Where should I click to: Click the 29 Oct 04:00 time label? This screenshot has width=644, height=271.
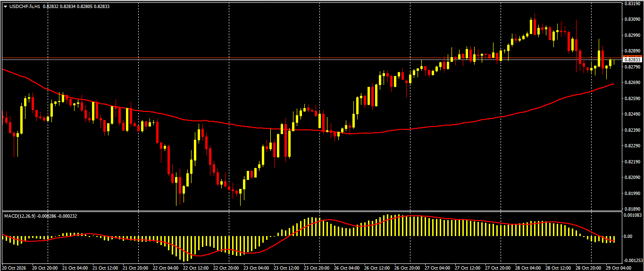click(x=619, y=268)
